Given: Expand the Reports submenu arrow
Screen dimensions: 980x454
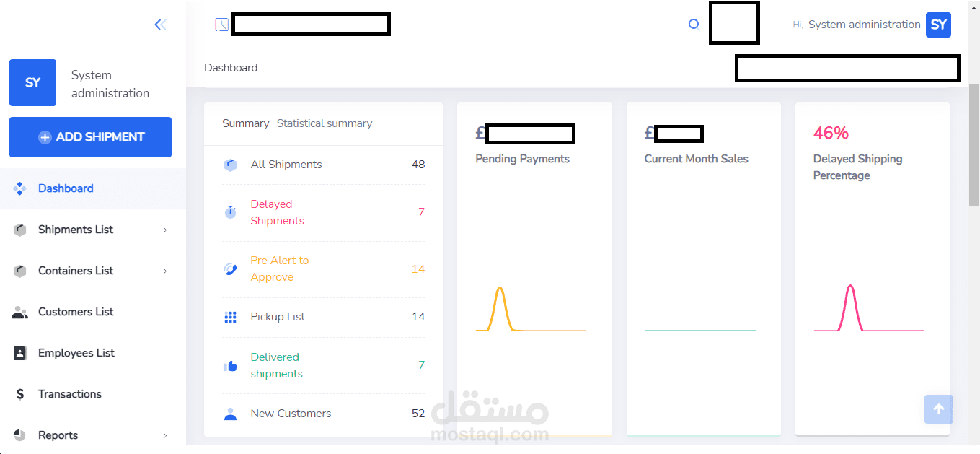Looking at the screenshot, I should pos(164,436).
